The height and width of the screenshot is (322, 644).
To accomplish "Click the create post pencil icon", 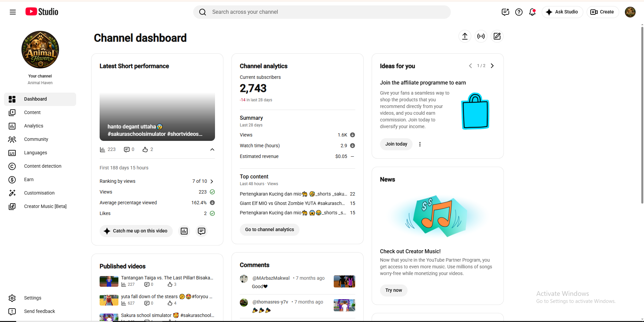I will tap(497, 36).
